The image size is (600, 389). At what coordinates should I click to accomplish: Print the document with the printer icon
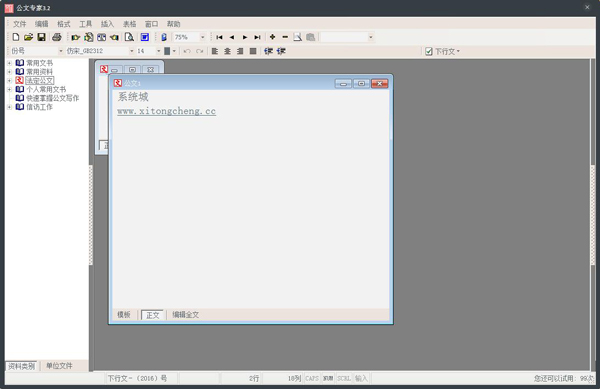coord(57,37)
